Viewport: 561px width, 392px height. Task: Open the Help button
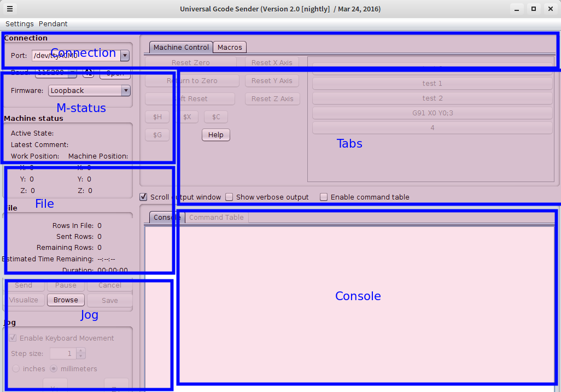click(216, 135)
